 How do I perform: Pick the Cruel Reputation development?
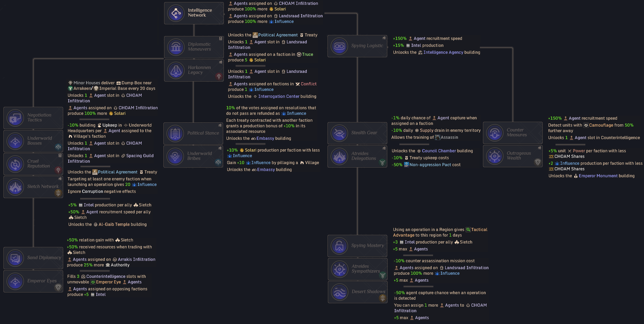click(33, 164)
